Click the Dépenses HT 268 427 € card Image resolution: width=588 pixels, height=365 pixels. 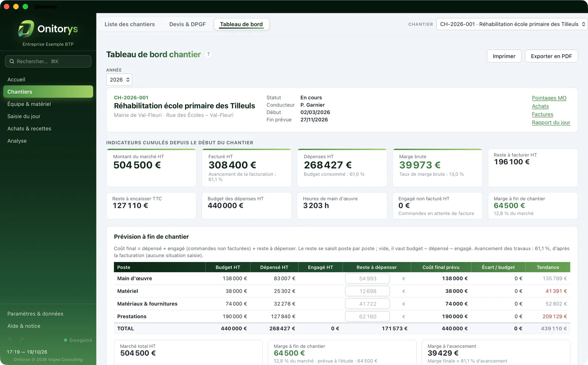[x=342, y=168]
